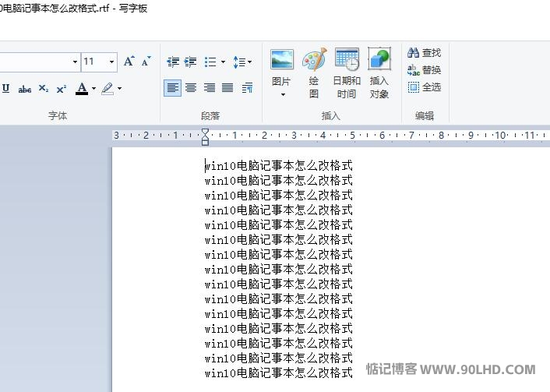Click the line spacing icon
550x392 pixels.
point(239,62)
